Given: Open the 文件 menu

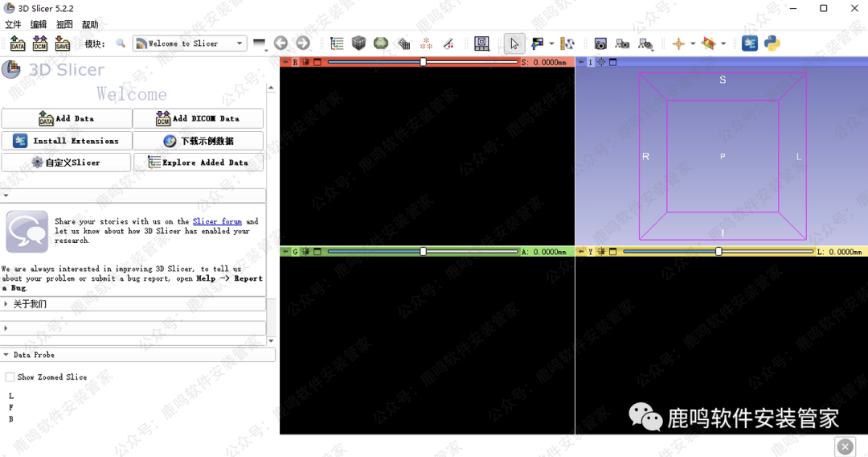Looking at the screenshot, I should tap(13, 25).
